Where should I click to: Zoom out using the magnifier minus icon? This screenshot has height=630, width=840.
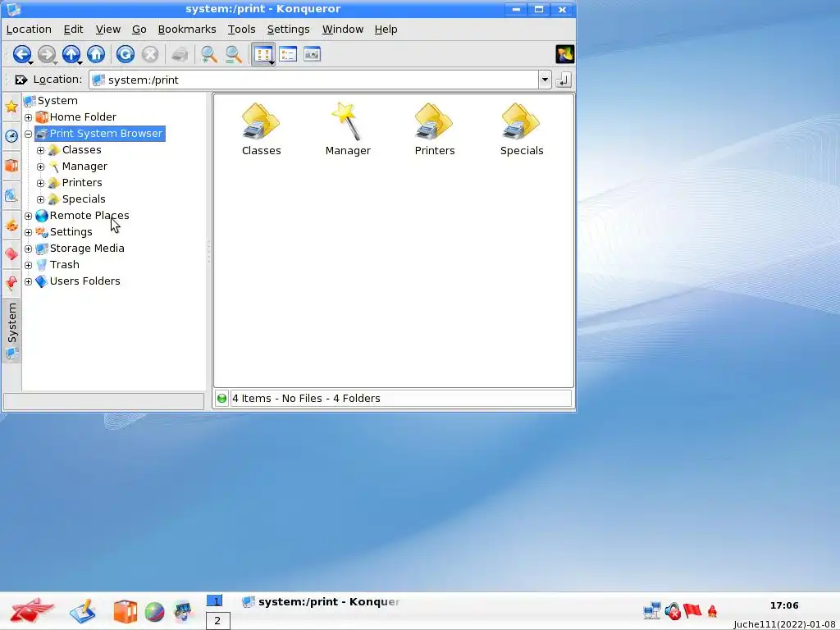(x=233, y=54)
